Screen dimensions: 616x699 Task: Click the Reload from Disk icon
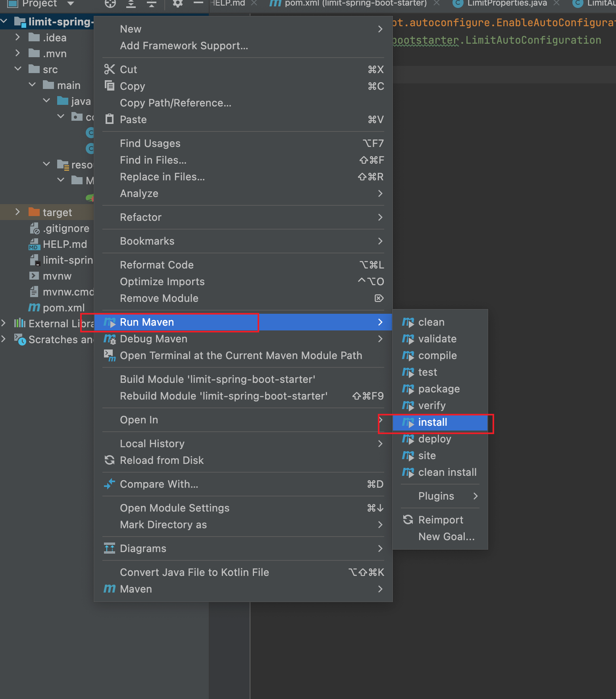[110, 460]
